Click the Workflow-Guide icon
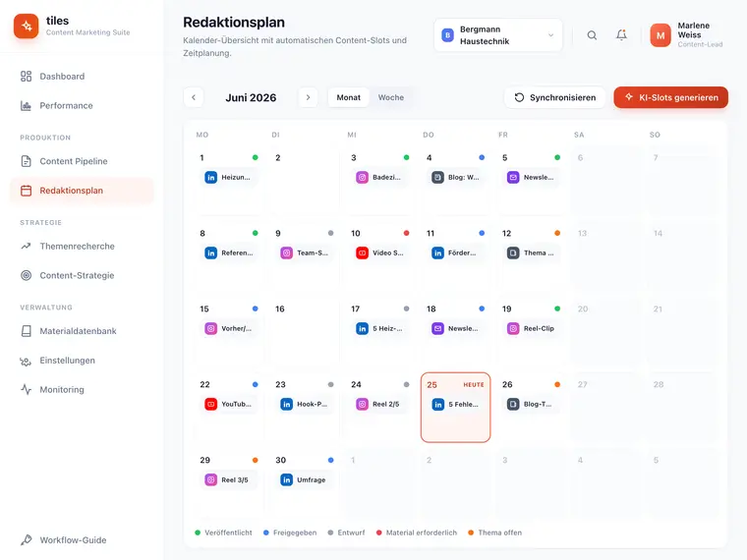747x560 pixels. point(27,540)
